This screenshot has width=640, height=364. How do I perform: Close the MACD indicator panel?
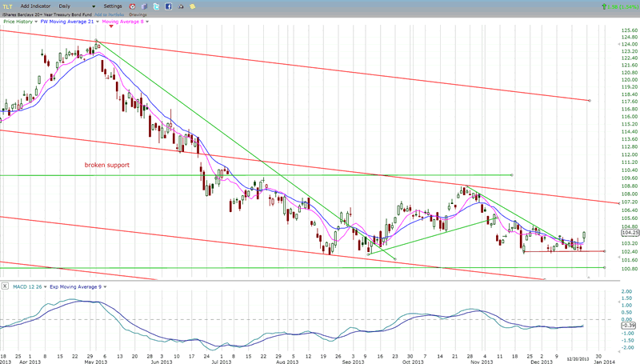[x=3, y=286]
